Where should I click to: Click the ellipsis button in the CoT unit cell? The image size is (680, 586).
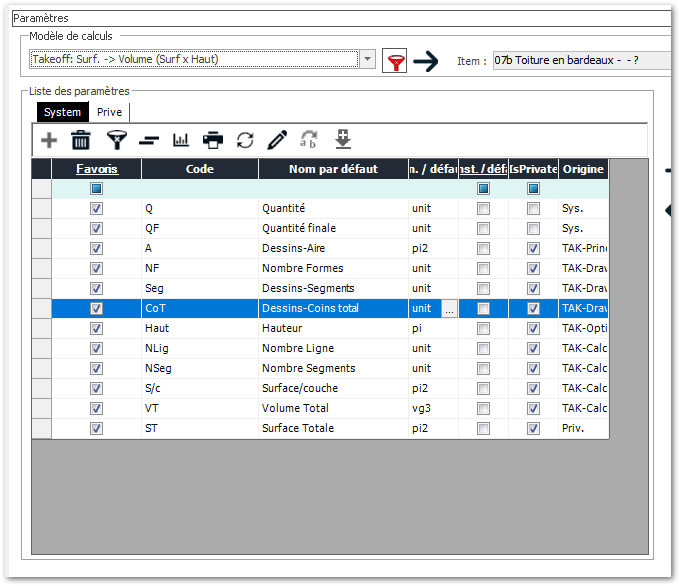pyautogui.click(x=449, y=309)
